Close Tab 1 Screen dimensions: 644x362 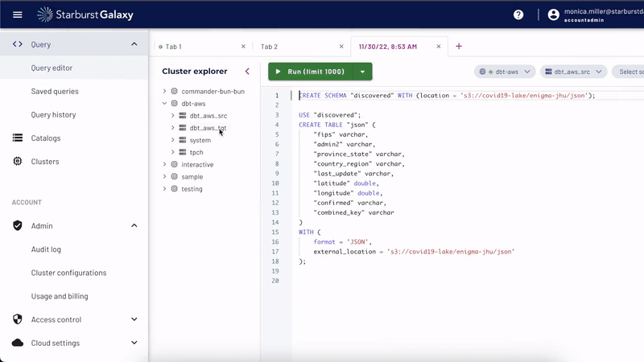[243, 47]
